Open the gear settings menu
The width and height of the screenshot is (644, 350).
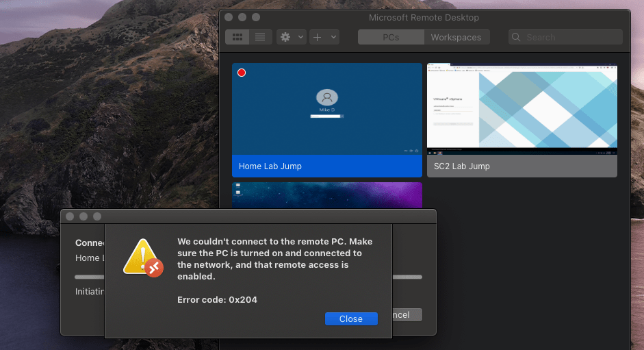285,37
